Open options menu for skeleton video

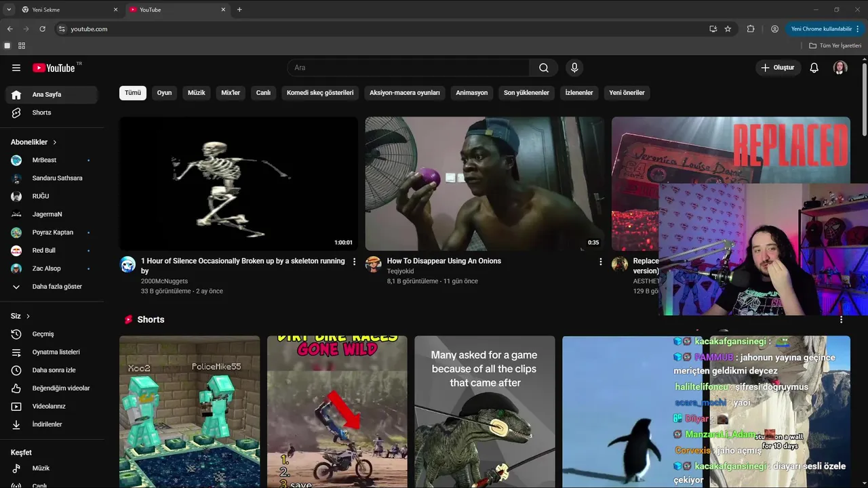pos(354,262)
